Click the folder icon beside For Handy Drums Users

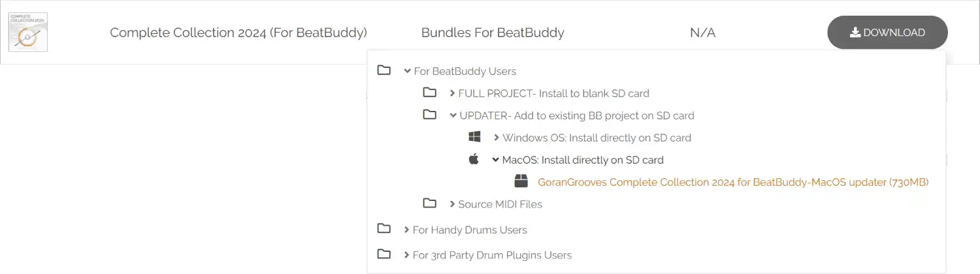tap(384, 229)
